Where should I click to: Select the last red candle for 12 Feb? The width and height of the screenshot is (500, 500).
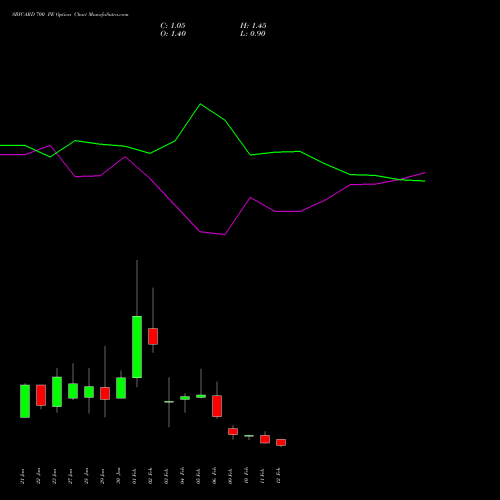[x=281, y=442]
